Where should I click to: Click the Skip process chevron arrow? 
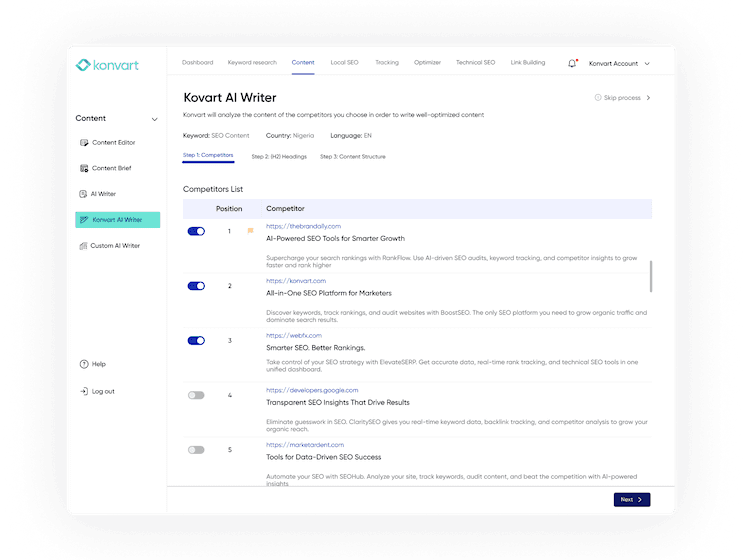[x=648, y=98]
